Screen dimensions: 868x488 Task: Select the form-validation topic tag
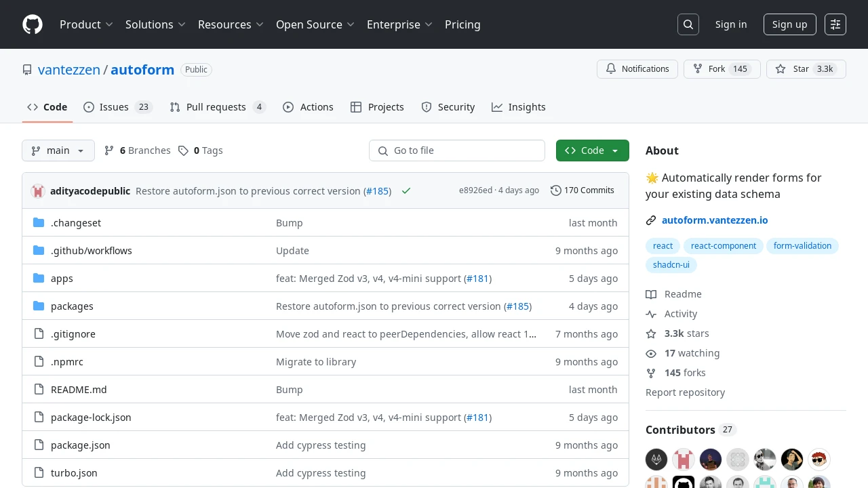[802, 246]
